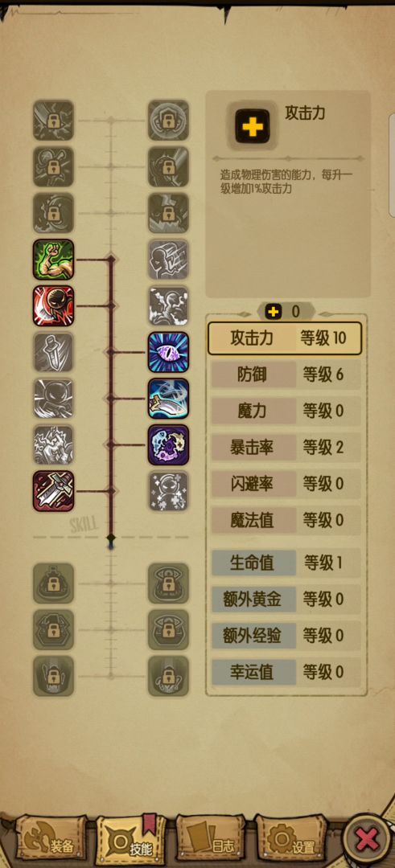Select the 额外黄金 attribute row
The width and height of the screenshot is (395, 868).
click(286, 599)
